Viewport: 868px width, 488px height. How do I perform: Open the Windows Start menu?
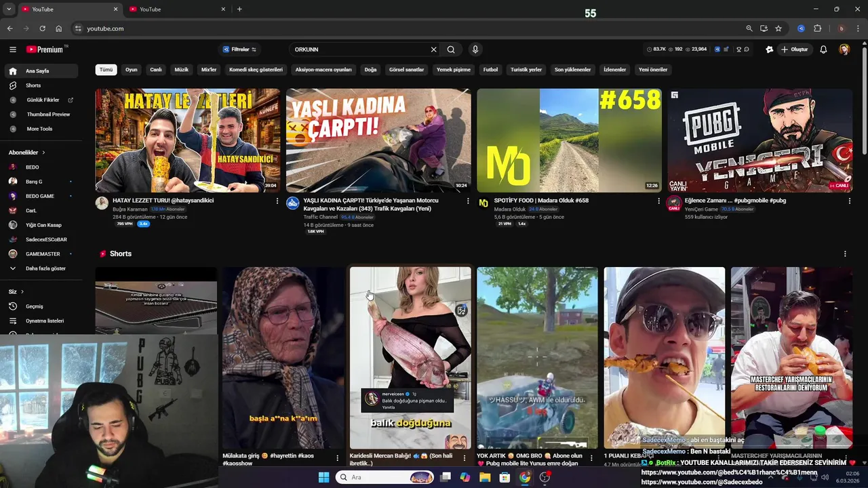click(323, 477)
